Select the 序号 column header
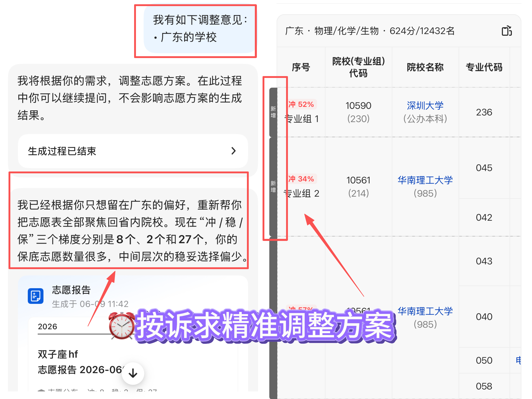 click(x=301, y=67)
